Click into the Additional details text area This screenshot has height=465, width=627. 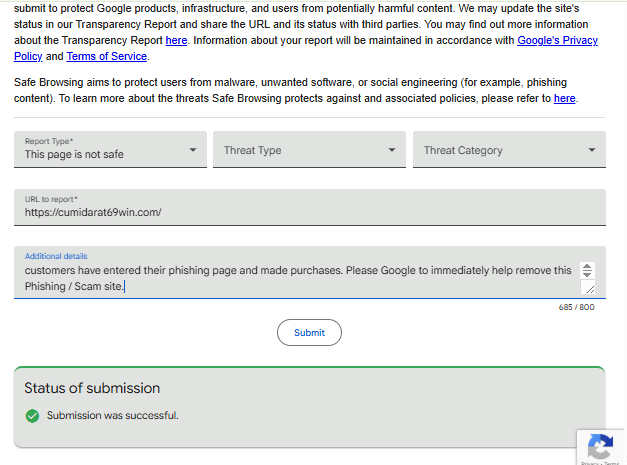[300, 278]
